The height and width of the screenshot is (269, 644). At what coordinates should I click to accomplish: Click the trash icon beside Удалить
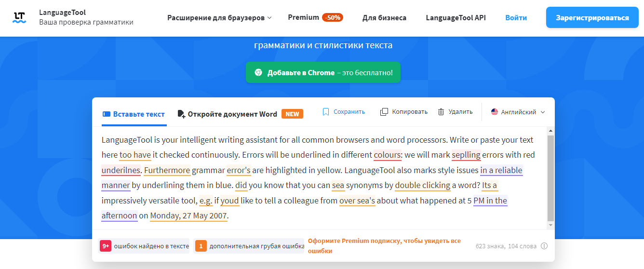coord(441,112)
